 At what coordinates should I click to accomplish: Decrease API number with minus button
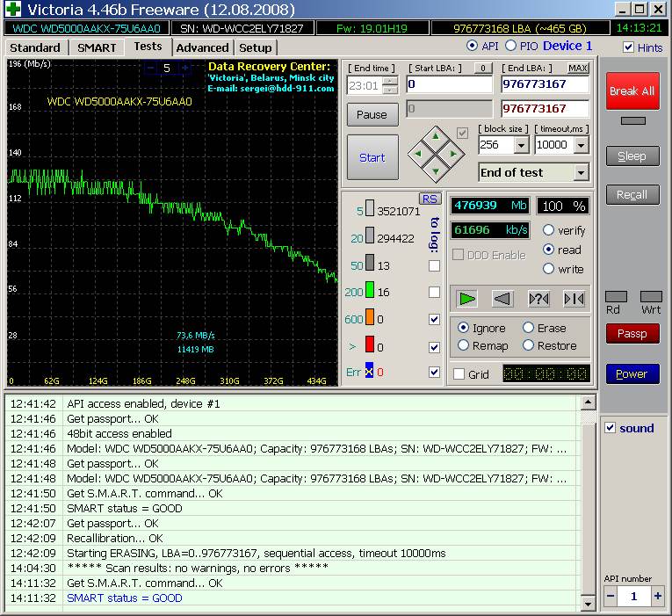[x=611, y=597]
